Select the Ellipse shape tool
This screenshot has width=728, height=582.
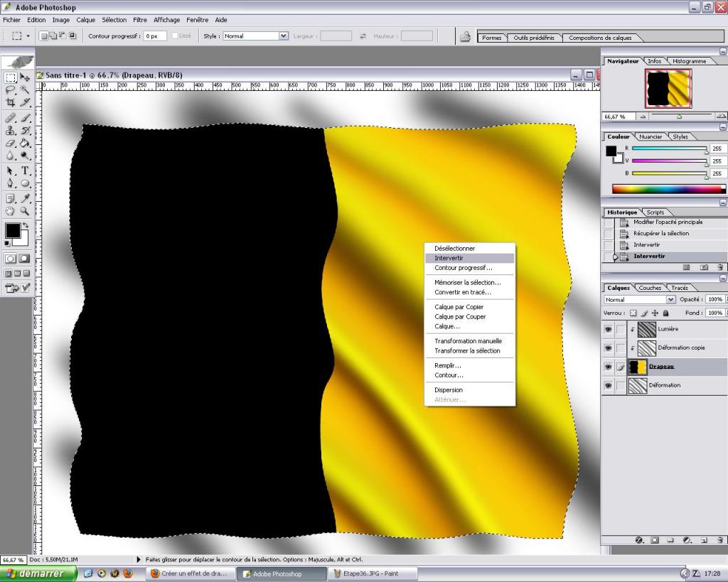(25, 183)
